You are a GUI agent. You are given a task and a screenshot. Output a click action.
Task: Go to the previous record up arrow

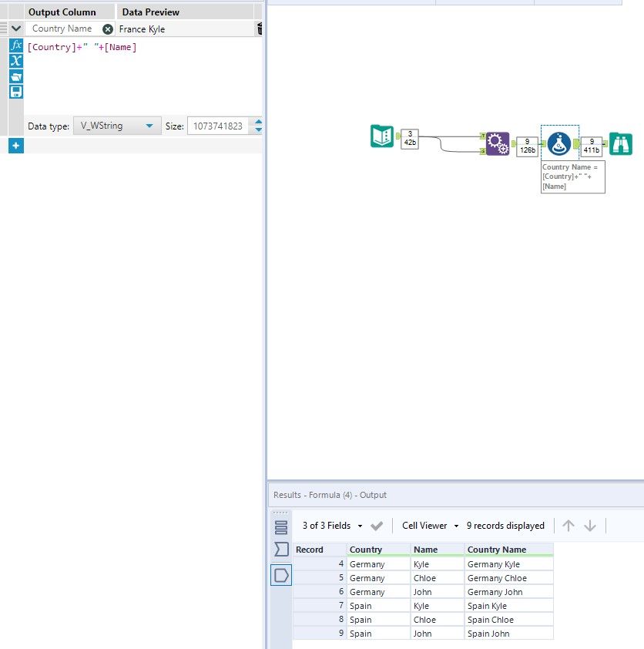569,526
